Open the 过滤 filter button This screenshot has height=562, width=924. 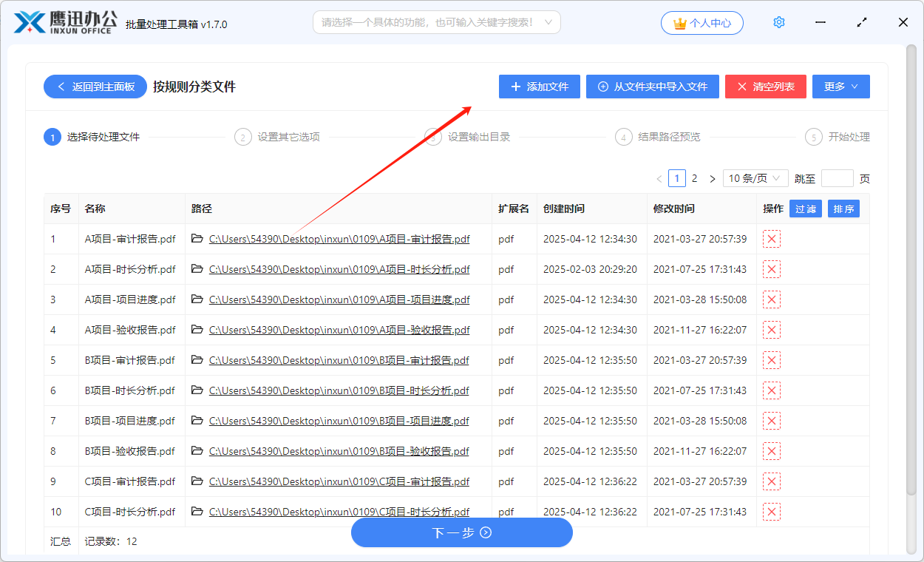point(805,209)
